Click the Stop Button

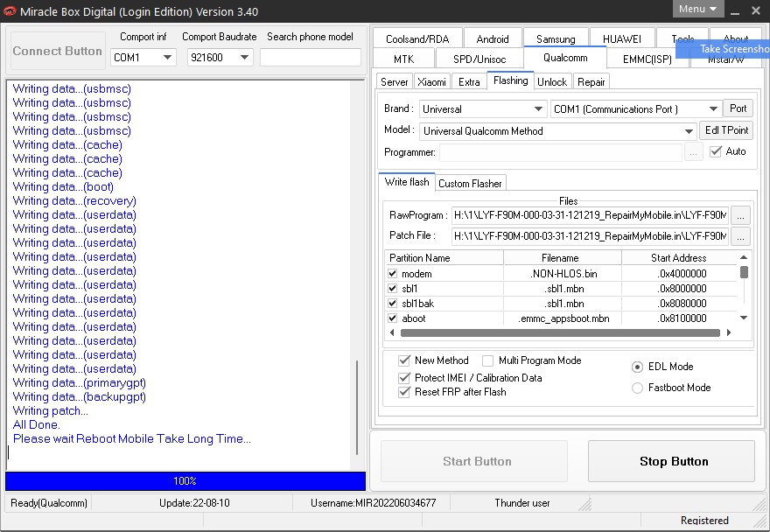[x=671, y=461]
